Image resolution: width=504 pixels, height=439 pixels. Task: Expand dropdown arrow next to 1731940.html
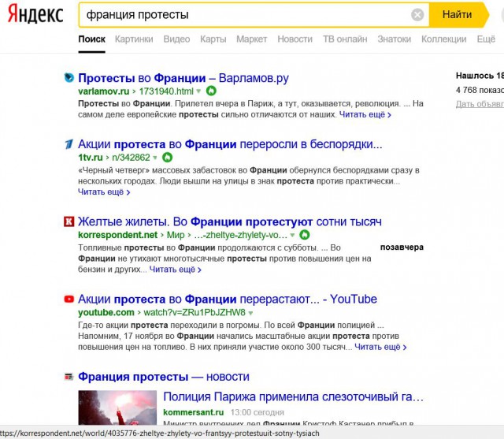(x=198, y=91)
